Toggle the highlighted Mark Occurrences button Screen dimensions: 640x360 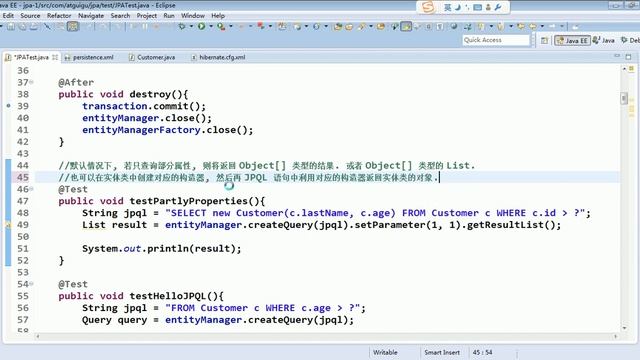click(406, 27)
